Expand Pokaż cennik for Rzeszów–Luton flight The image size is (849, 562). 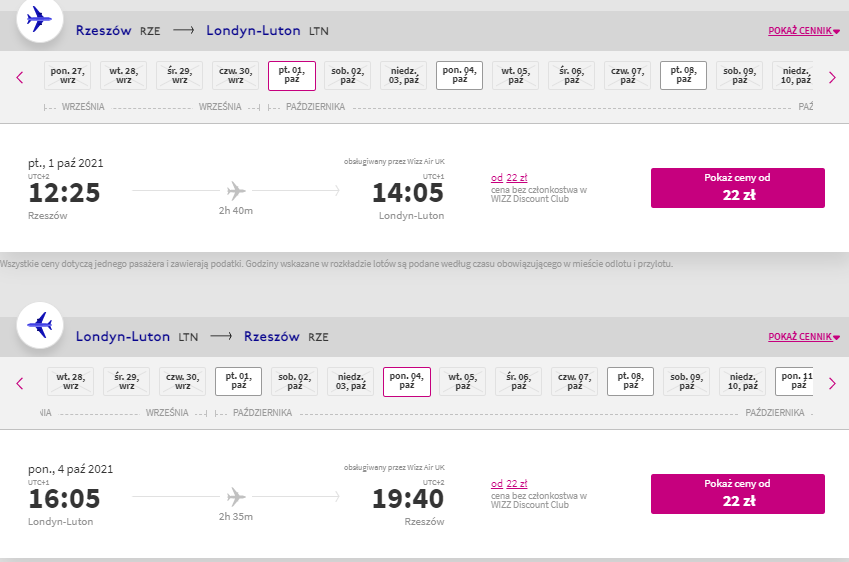(x=804, y=31)
